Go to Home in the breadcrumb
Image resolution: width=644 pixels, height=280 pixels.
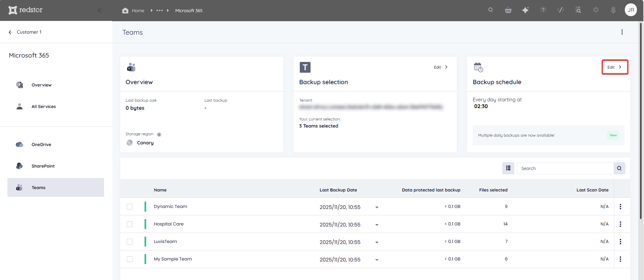(133, 10)
